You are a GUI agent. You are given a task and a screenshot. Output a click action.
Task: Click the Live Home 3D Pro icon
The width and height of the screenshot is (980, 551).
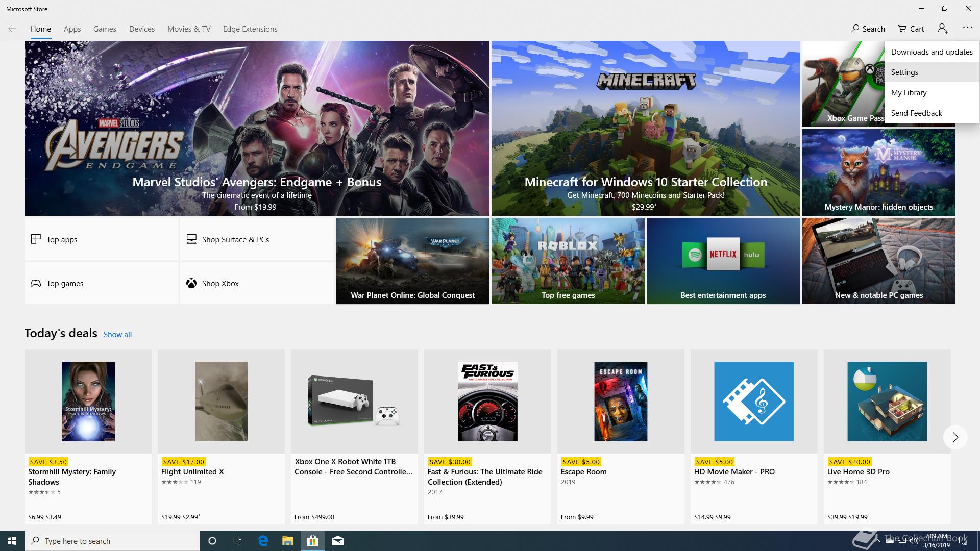tap(887, 402)
